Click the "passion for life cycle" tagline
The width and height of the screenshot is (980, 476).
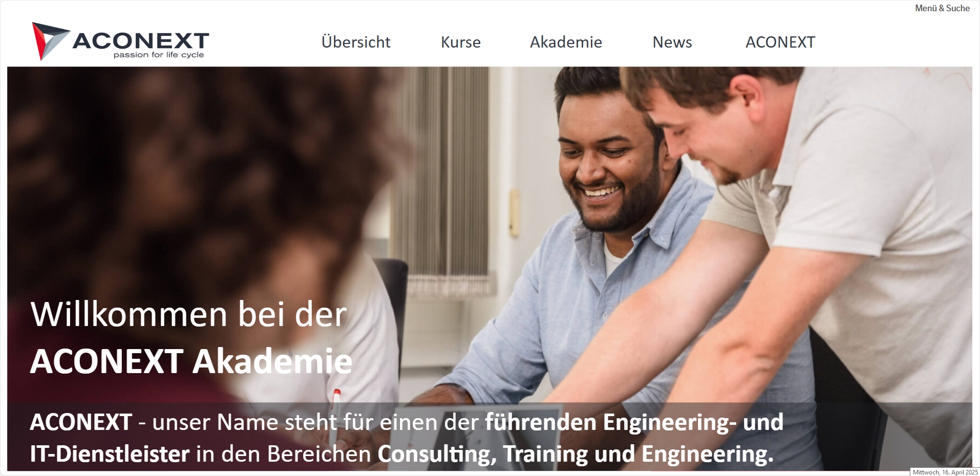(159, 55)
